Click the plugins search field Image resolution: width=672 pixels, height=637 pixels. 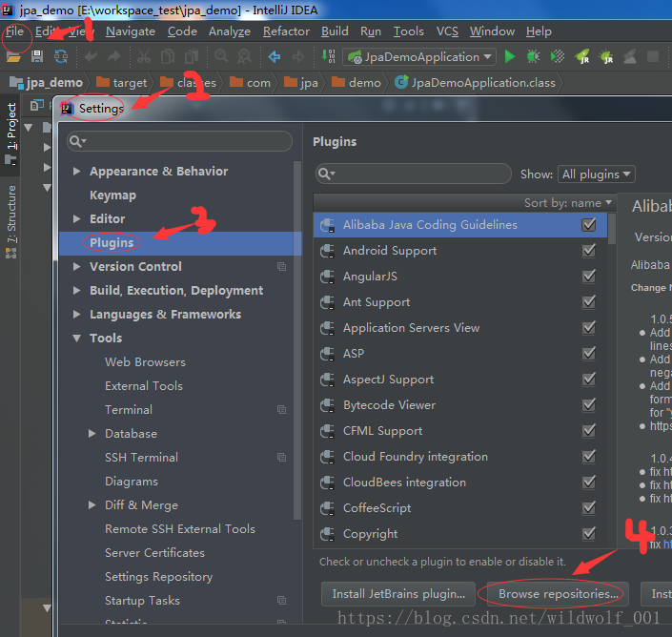413,174
